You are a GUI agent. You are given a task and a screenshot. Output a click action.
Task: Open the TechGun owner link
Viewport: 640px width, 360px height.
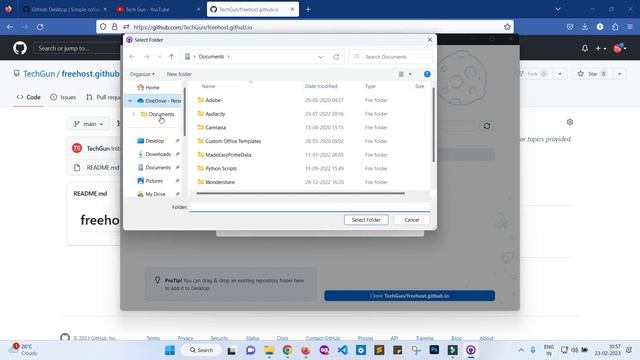tap(39, 74)
